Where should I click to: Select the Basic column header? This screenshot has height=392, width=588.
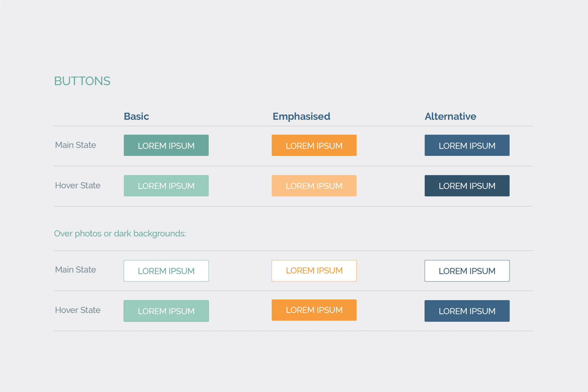[x=136, y=116]
